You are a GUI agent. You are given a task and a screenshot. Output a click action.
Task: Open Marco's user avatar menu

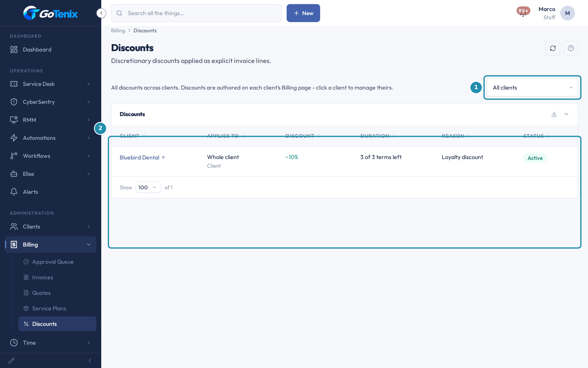[567, 13]
